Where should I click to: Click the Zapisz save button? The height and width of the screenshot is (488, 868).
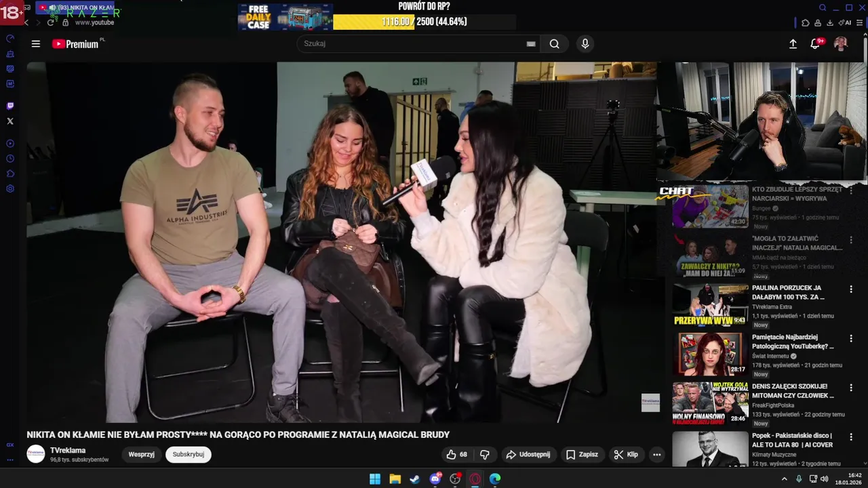click(x=583, y=455)
